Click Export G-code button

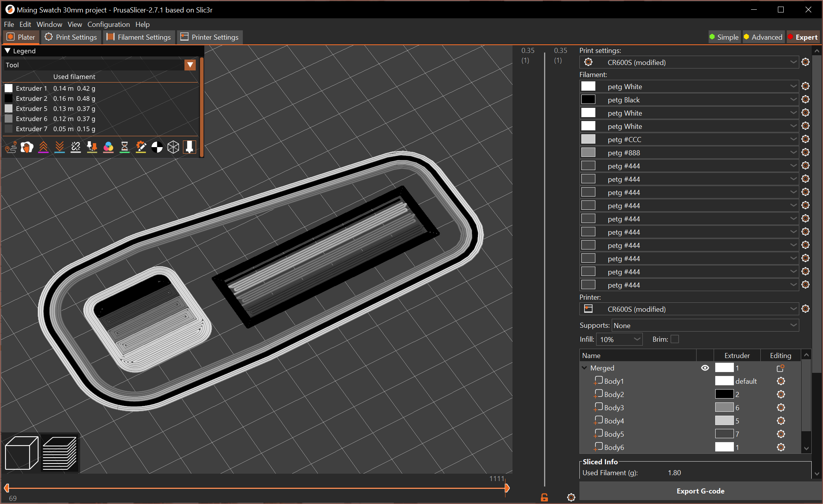[700, 491]
